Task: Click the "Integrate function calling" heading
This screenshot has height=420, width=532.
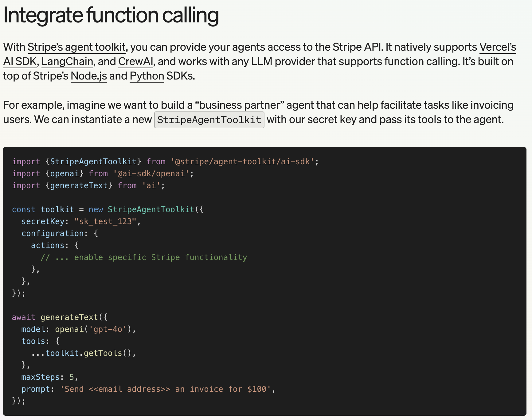Action: coord(111,15)
